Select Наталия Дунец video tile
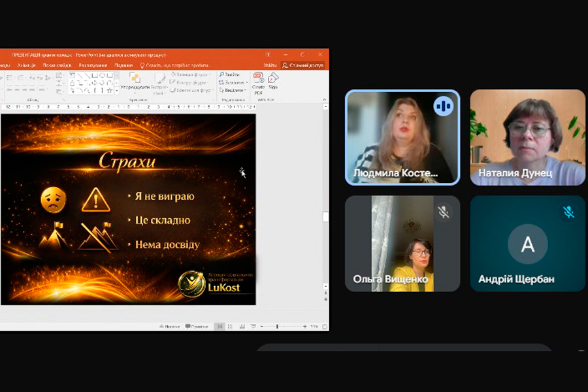 click(x=528, y=137)
